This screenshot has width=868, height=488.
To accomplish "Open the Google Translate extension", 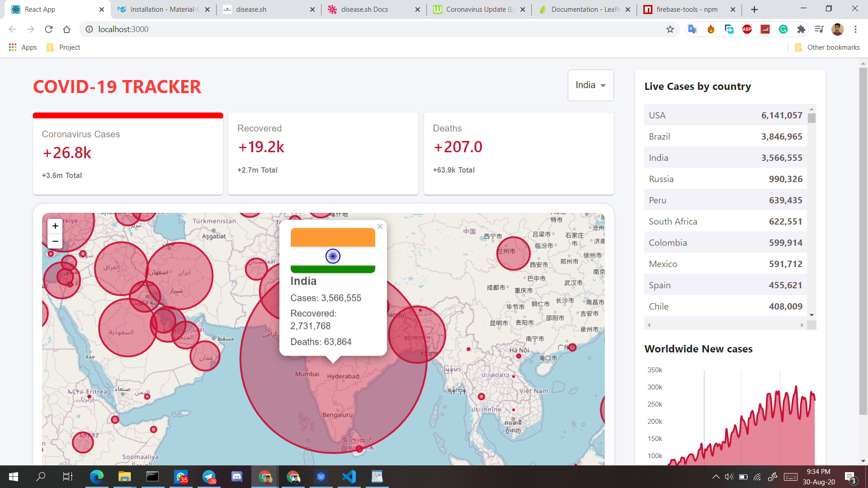I will pos(692,29).
